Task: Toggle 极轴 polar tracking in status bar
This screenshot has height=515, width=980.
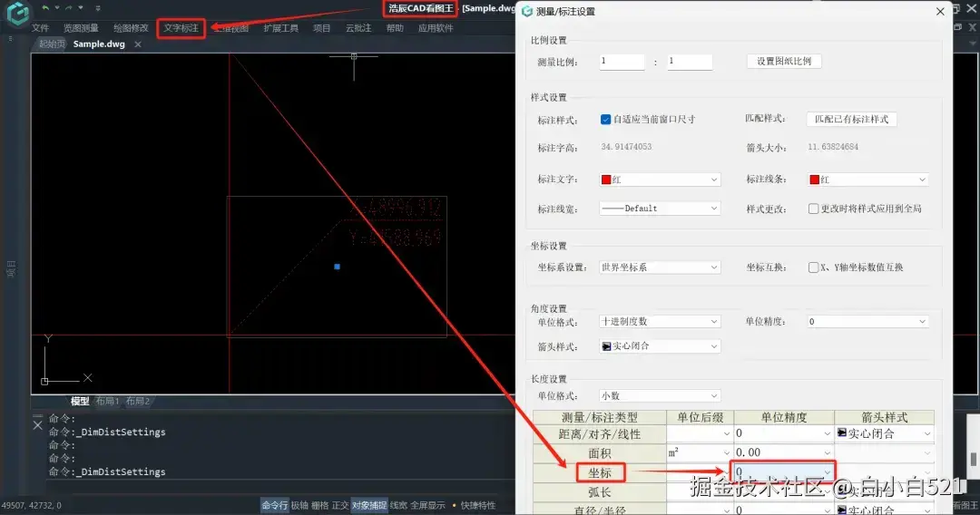Action: (x=299, y=505)
